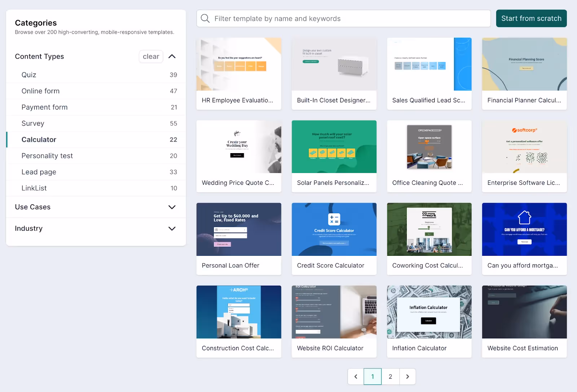Image resolution: width=577 pixels, height=392 pixels.
Task: Select the Payment form content type
Action: (96, 107)
